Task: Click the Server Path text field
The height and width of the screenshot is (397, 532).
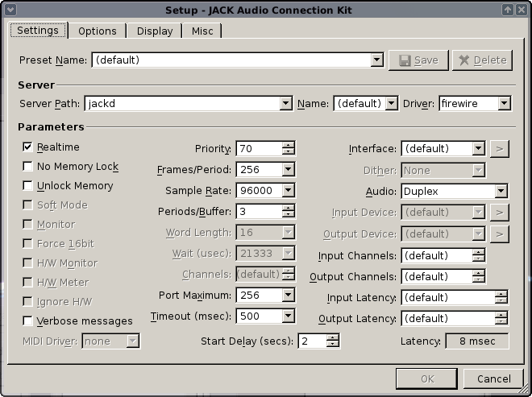Action: pyautogui.click(x=182, y=103)
